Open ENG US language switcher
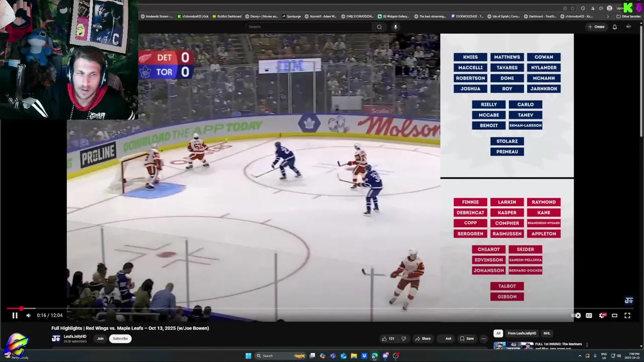This screenshot has height=362, width=644. tap(604, 355)
